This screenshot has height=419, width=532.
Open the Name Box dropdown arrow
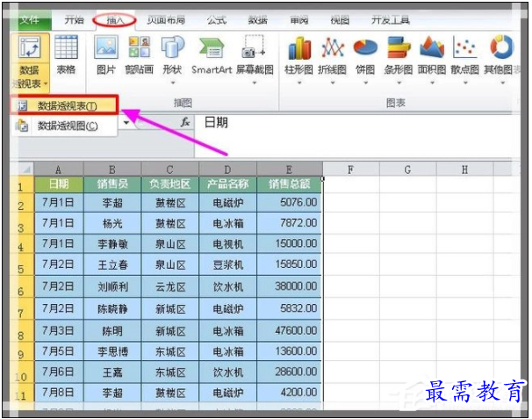tap(126, 122)
